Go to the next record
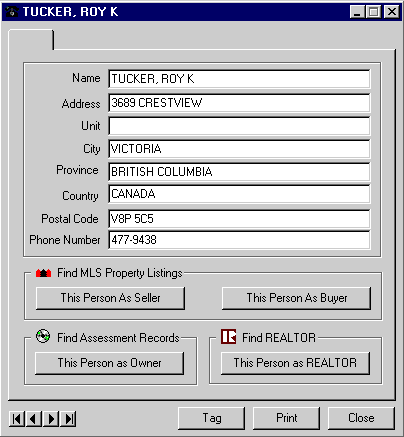 51,419
